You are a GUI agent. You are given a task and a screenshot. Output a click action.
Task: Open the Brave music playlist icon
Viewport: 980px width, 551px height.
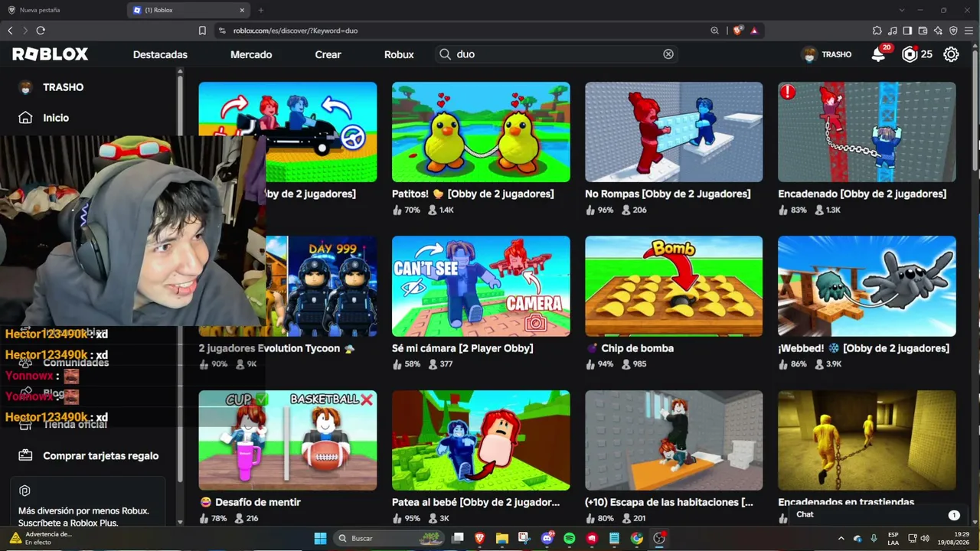[x=893, y=31]
